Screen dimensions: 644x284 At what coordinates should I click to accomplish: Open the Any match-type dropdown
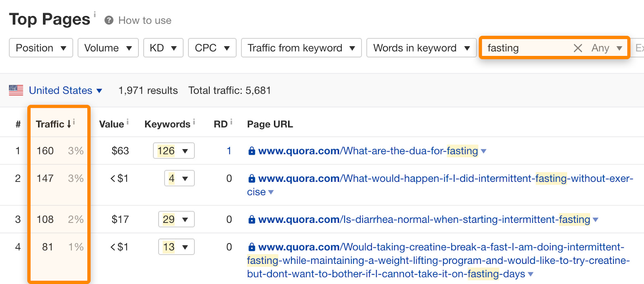(x=607, y=48)
